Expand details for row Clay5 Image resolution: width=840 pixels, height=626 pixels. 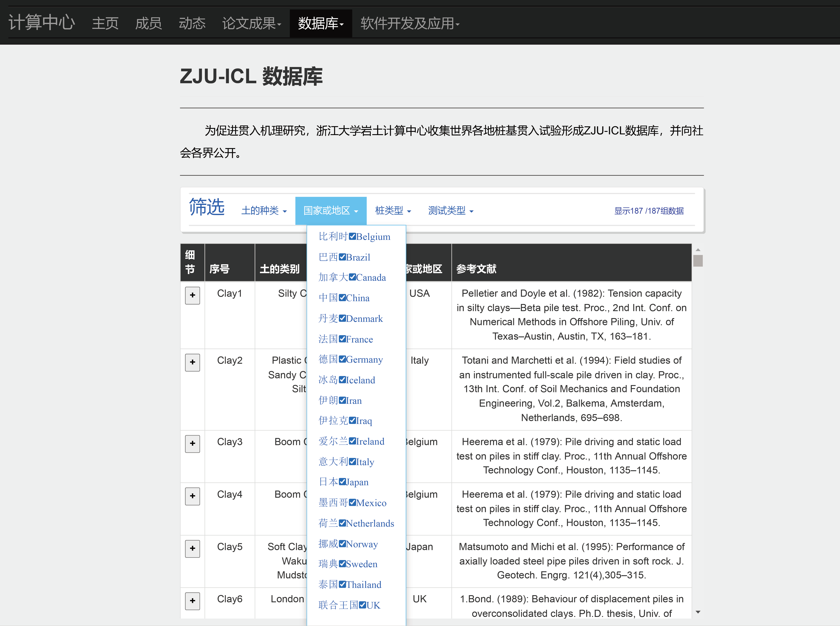(193, 548)
